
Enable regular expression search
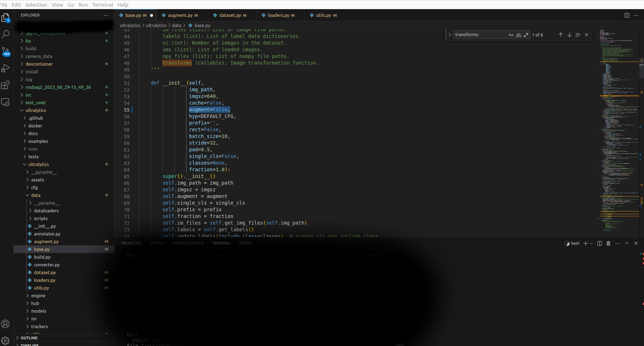[x=526, y=35]
